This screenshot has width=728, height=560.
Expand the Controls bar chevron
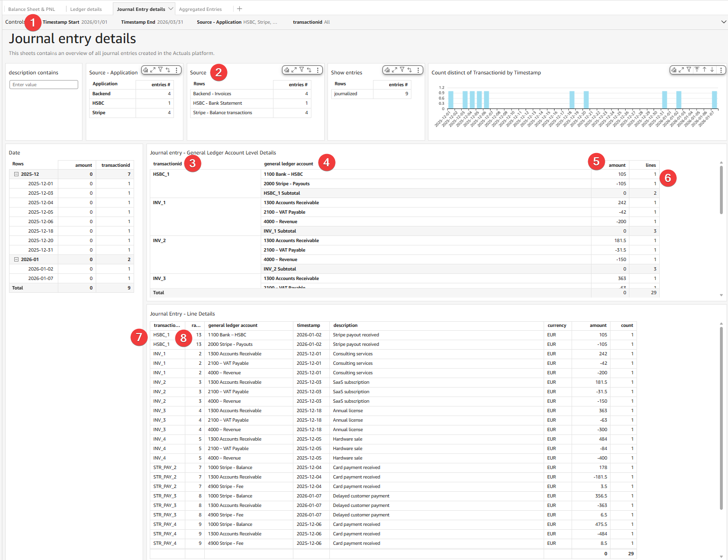pyautogui.click(x=723, y=22)
